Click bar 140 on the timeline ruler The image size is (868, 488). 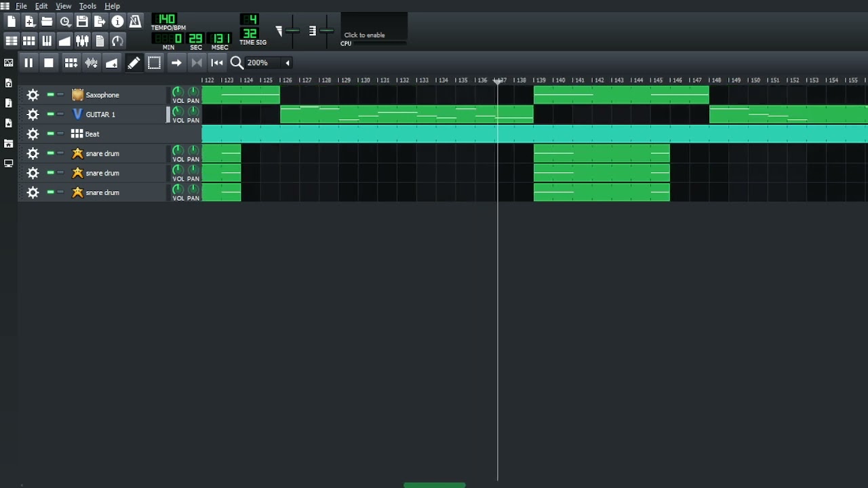[x=560, y=80]
